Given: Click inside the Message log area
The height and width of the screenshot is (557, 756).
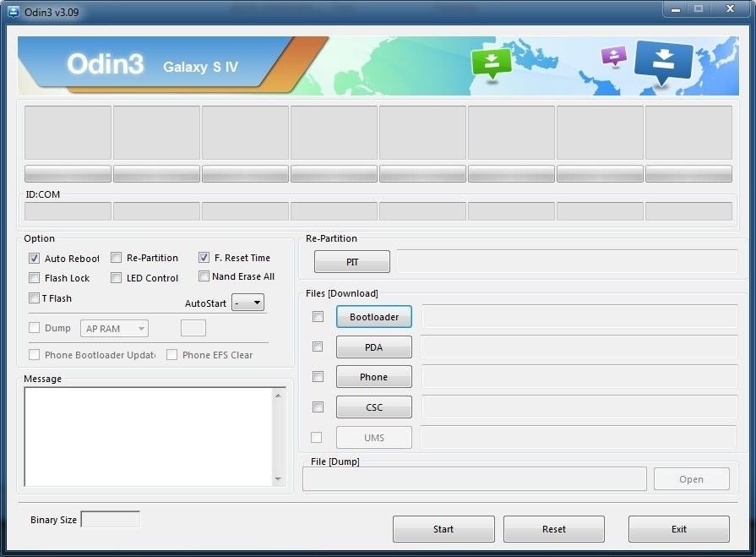Looking at the screenshot, I should tap(149, 436).
